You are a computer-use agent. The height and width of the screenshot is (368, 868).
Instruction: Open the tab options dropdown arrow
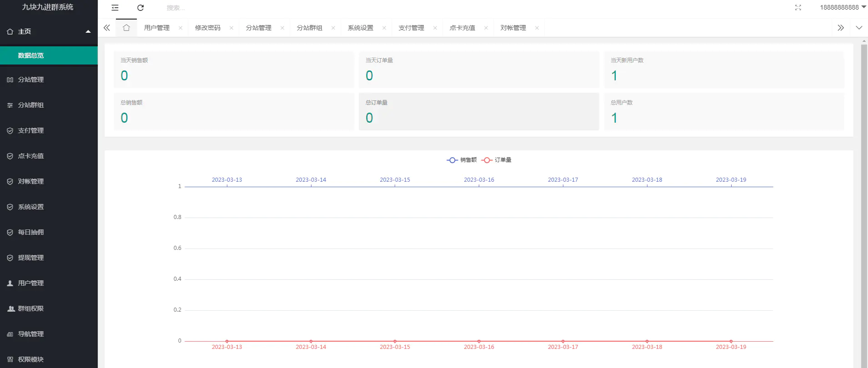[859, 28]
